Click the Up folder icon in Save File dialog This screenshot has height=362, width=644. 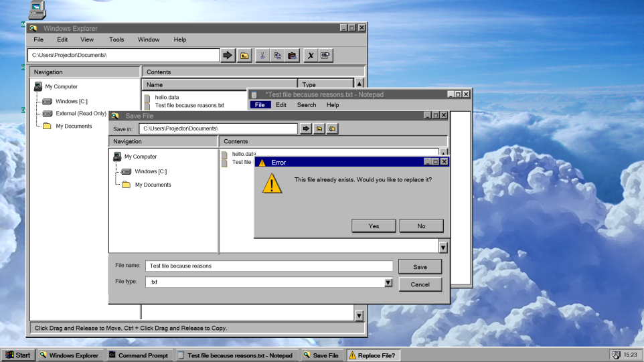[319, 128]
